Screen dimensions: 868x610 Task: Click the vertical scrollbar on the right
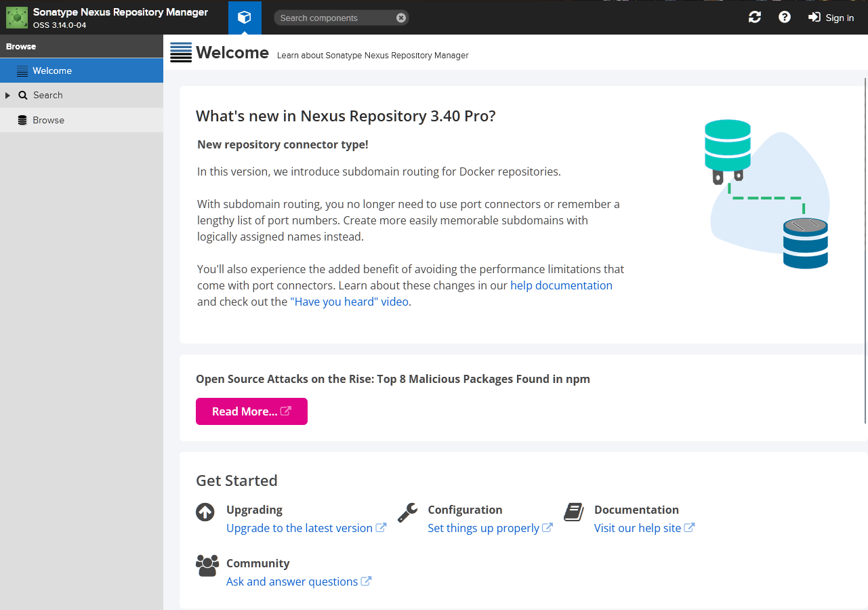coord(865,251)
